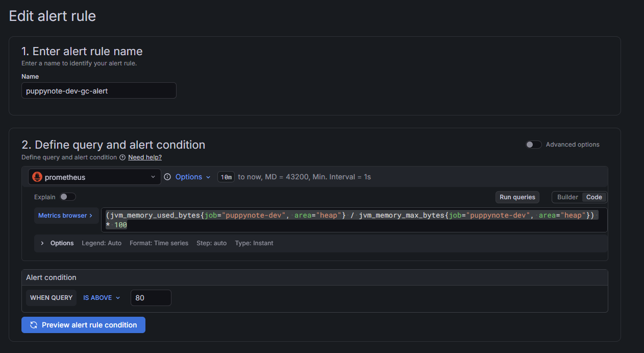Click the Prometheus flame logo icon

37,177
